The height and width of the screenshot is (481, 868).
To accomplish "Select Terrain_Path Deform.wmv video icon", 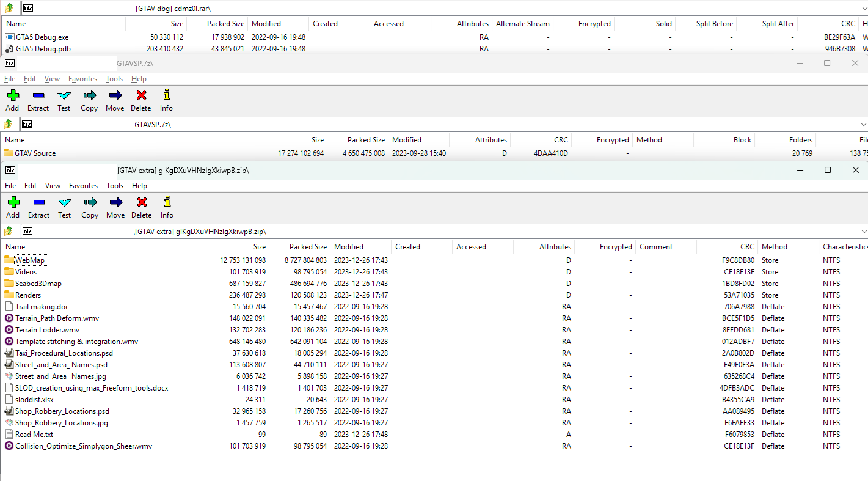I will (9, 318).
